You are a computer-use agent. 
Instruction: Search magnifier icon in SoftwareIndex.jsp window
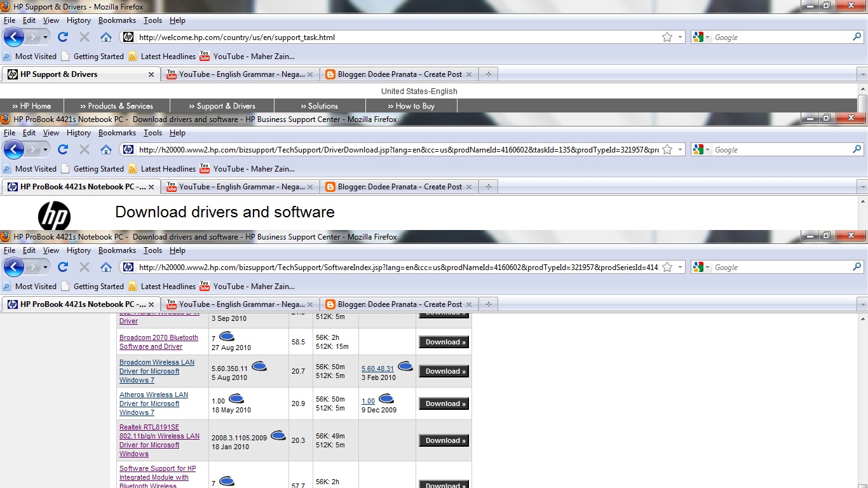coord(857,267)
